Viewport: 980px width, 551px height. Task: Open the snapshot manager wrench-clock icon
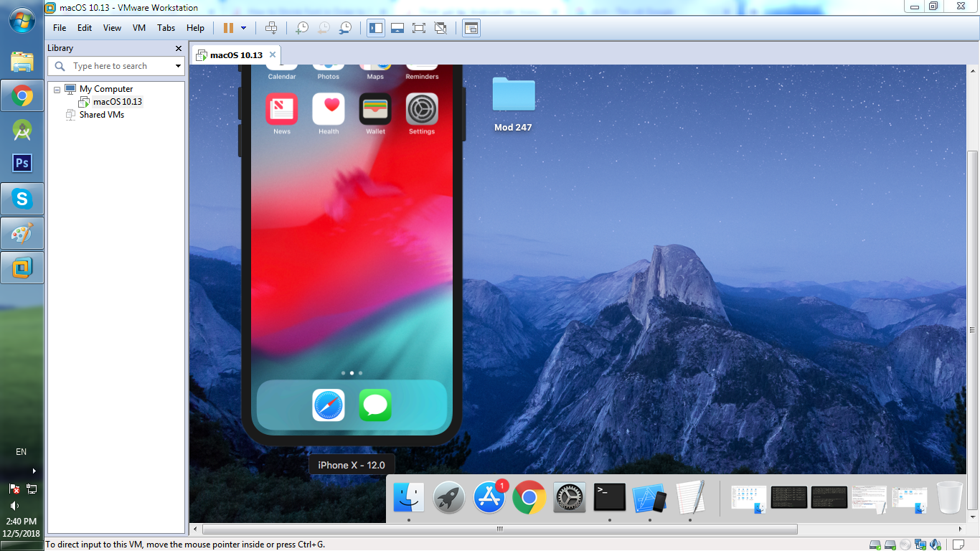pos(345,28)
